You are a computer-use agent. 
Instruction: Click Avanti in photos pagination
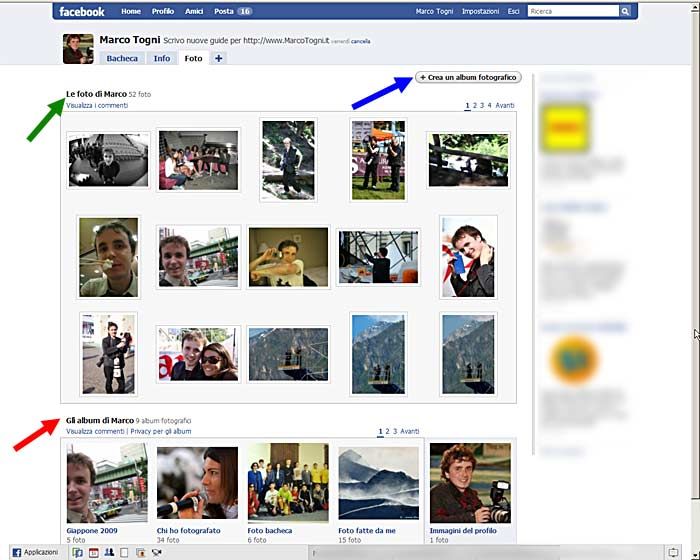pos(505,105)
